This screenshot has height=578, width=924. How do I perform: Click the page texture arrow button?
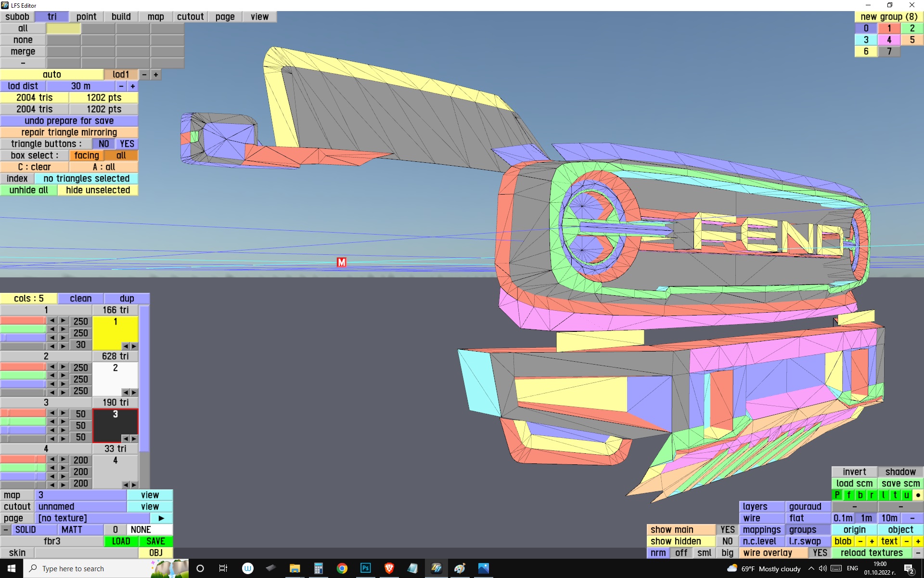(161, 518)
